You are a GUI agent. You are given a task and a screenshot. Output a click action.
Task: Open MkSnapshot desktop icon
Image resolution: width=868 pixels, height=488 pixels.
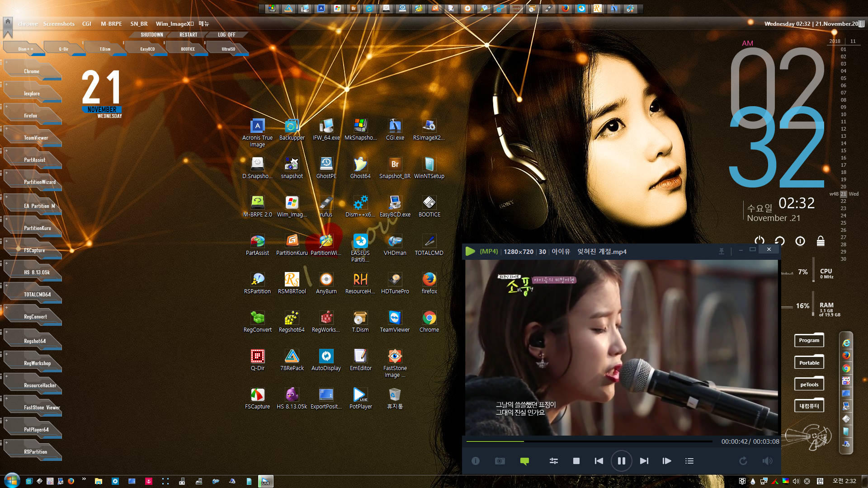[x=360, y=130]
